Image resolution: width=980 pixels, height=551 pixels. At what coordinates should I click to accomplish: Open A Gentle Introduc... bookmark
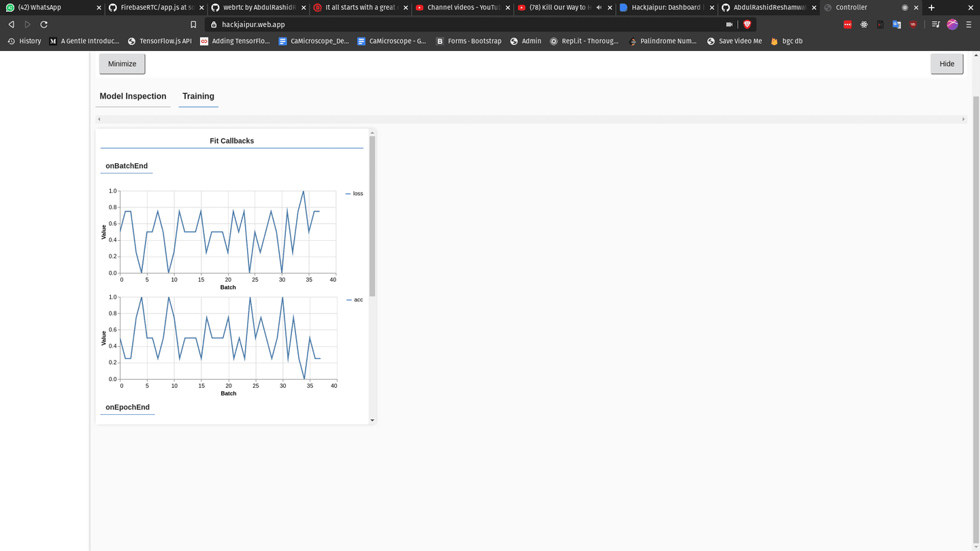84,41
